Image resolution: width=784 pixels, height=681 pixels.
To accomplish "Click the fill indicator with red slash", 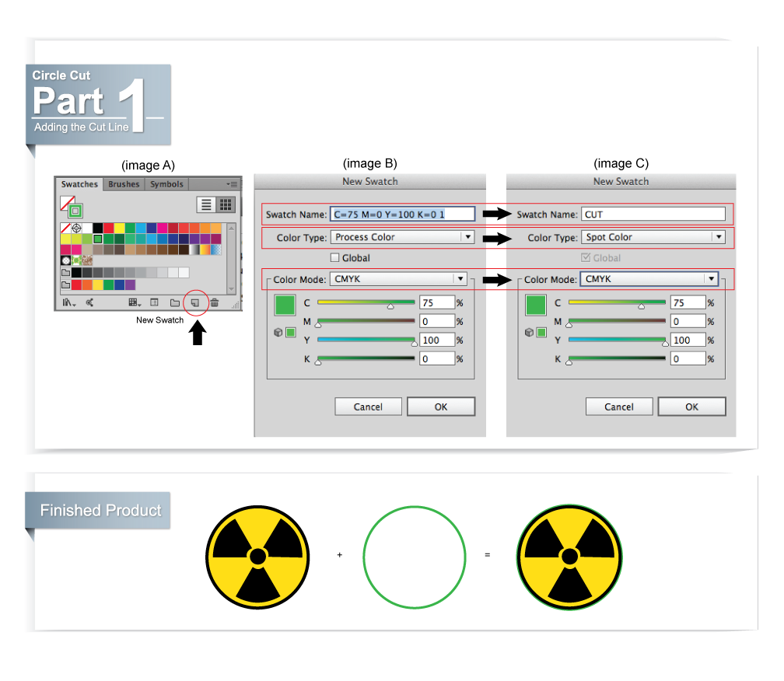I will coord(67,202).
